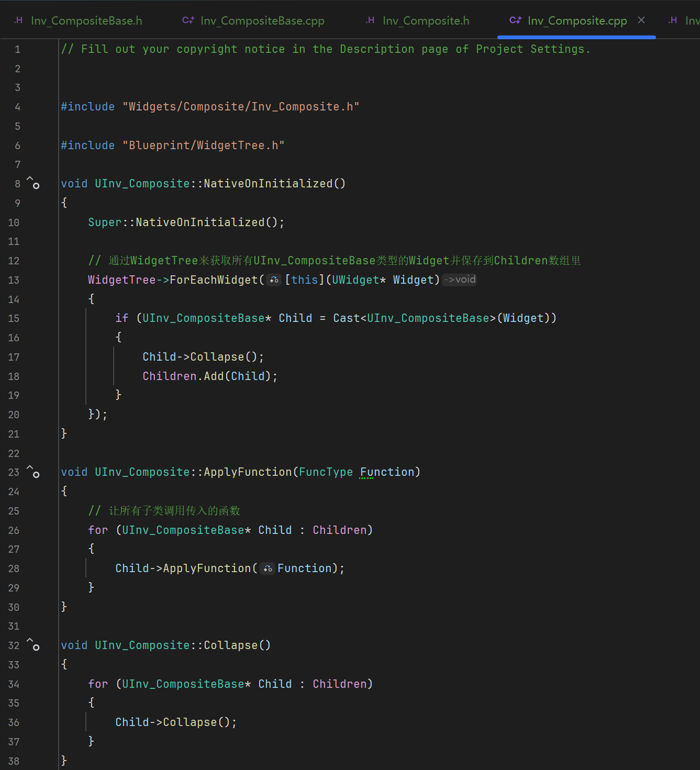Viewport: 700px width, 770px height.
Task: Click Cast<UInv_CompositeBase> on line 15
Action: point(415,318)
